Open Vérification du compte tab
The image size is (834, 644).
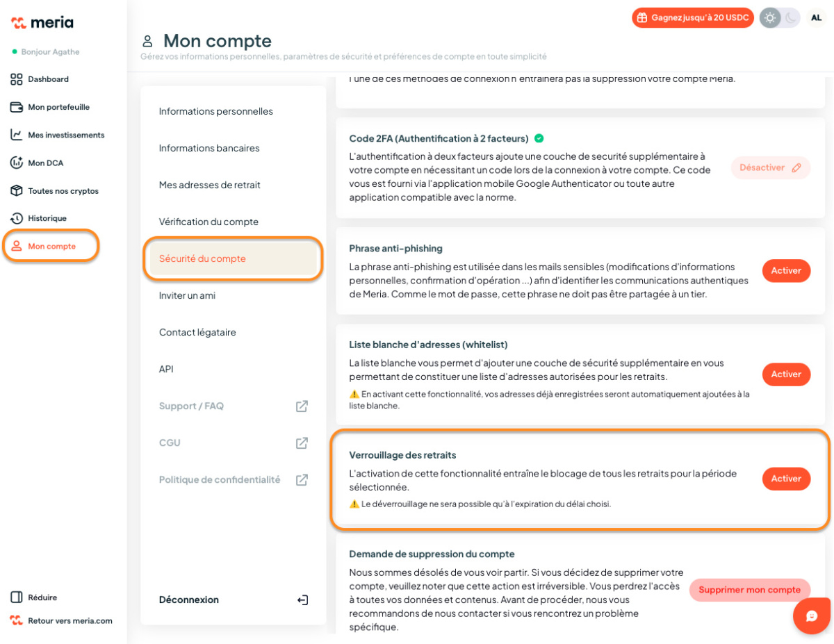click(208, 222)
